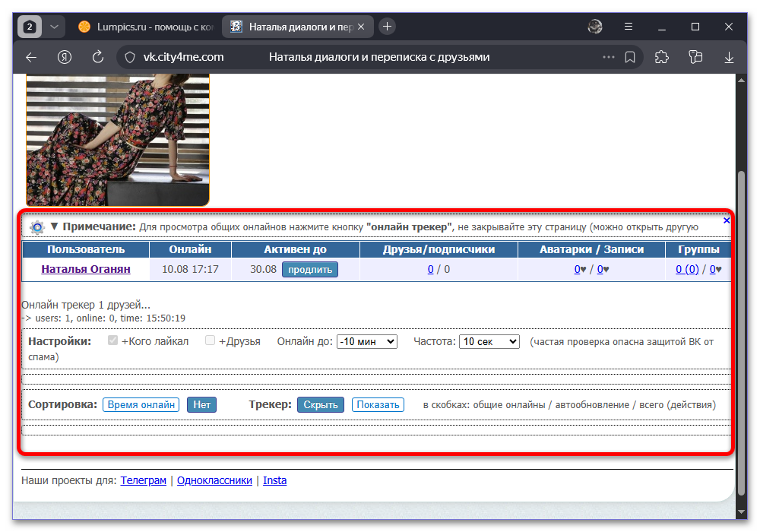
Task: Select the Наталья диалоги и переписка tab
Action: pos(298,27)
